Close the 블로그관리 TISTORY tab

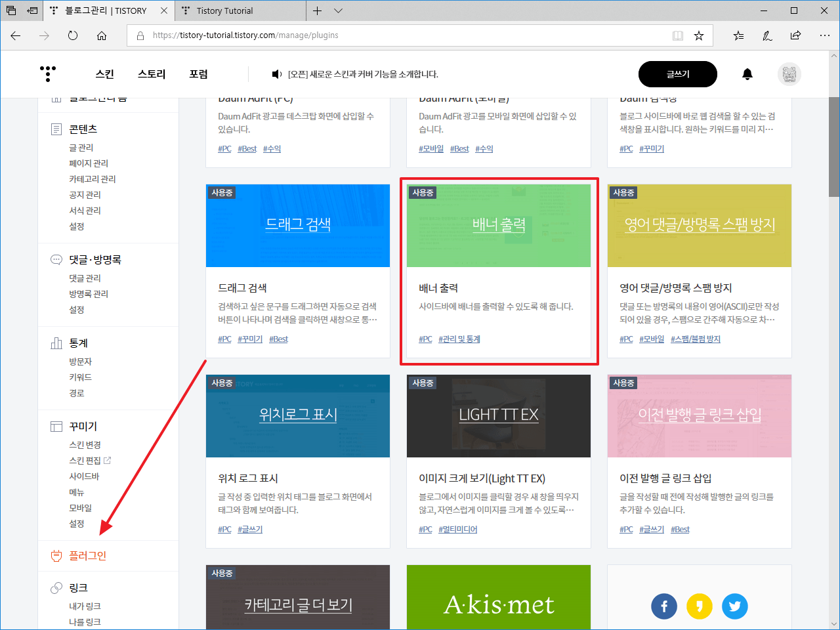click(x=164, y=10)
